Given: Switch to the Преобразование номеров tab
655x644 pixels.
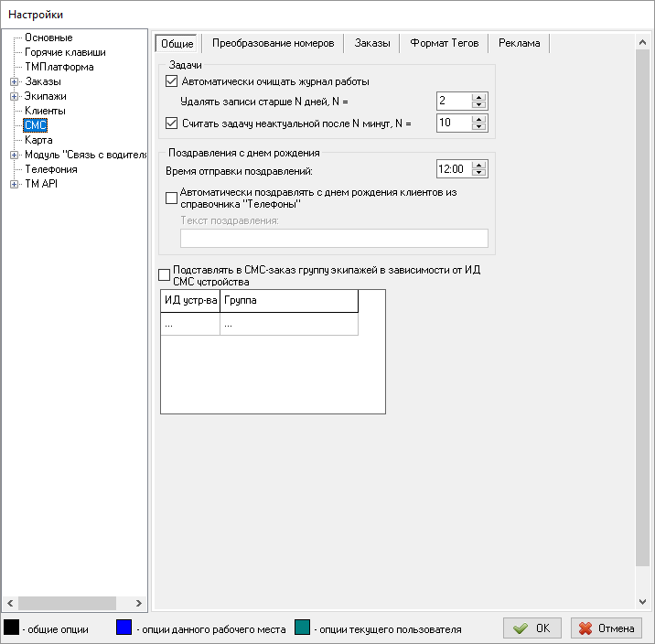Looking at the screenshot, I should 273,43.
